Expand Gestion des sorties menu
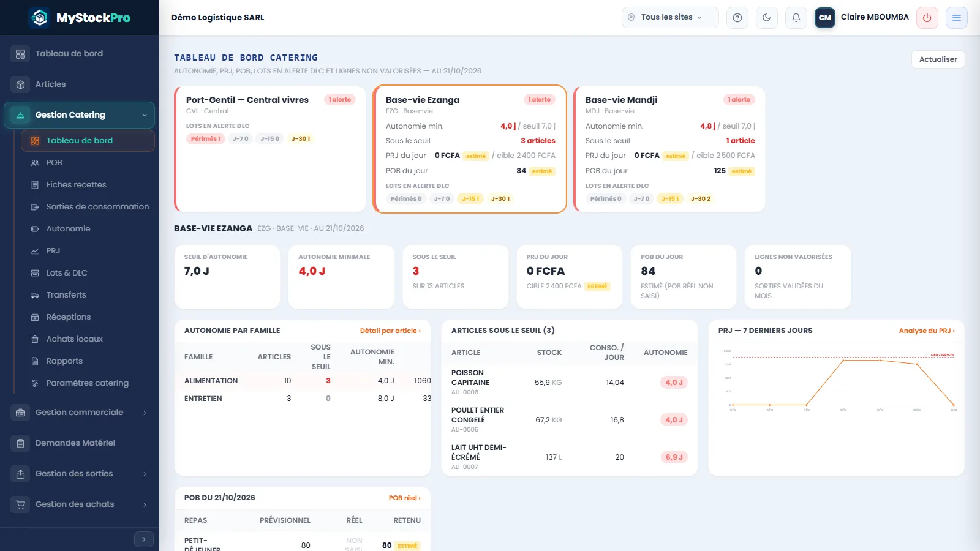The image size is (980, 551). (79, 474)
